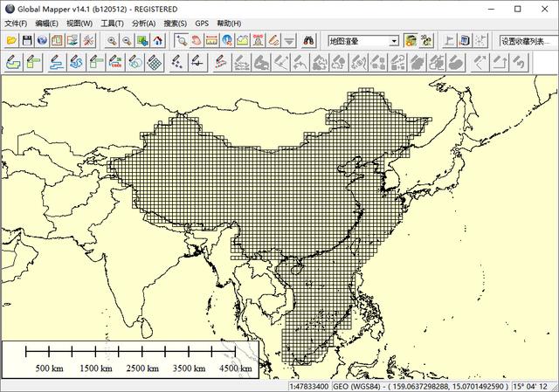Open the 分析(A) menu
The height and width of the screenshot is (392, 559).
click(x=143, y=24)
